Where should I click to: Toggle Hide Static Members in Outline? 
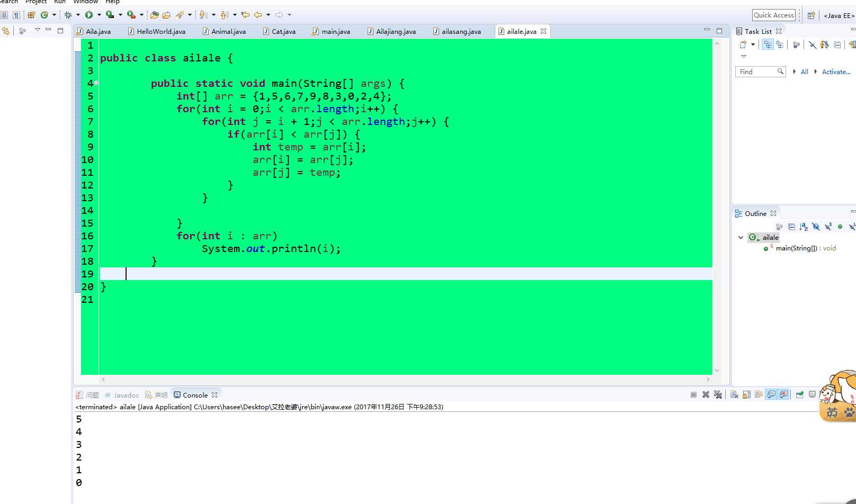(828, 227)
